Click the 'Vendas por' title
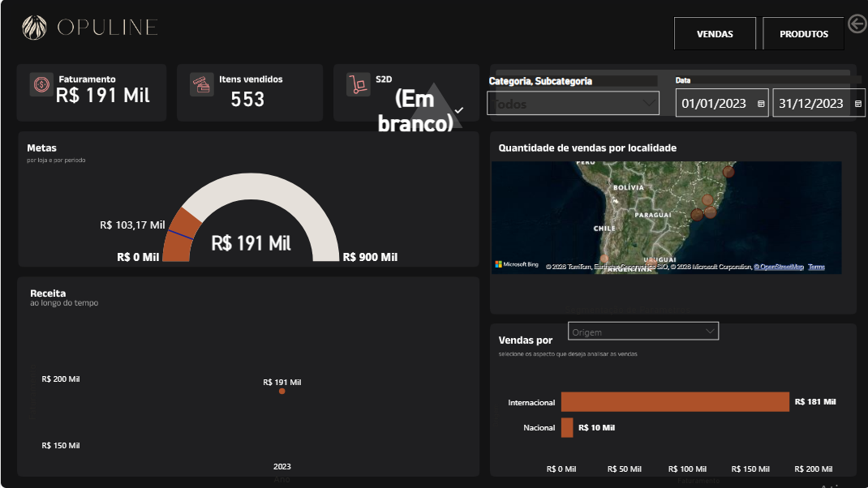 click(x=526, y=340)
